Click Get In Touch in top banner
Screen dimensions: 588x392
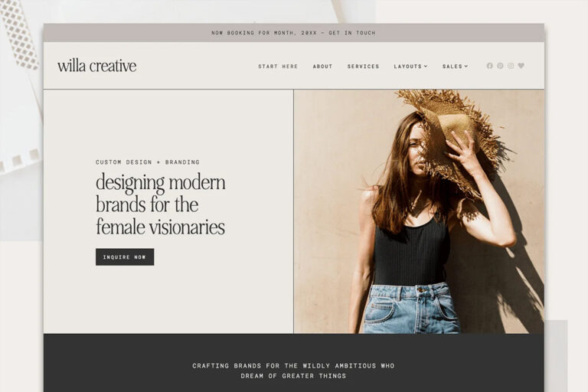[x=351, y=33]
